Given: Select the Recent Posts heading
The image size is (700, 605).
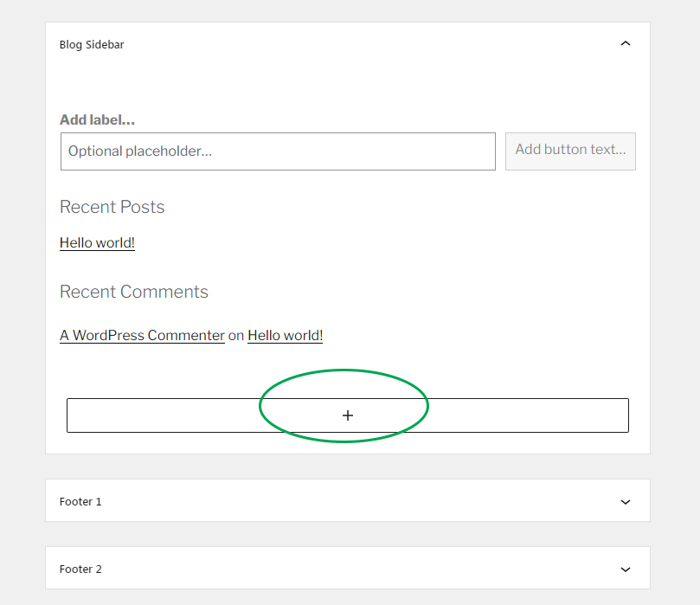Looking at the screenshot, I should tap(112, 207).
